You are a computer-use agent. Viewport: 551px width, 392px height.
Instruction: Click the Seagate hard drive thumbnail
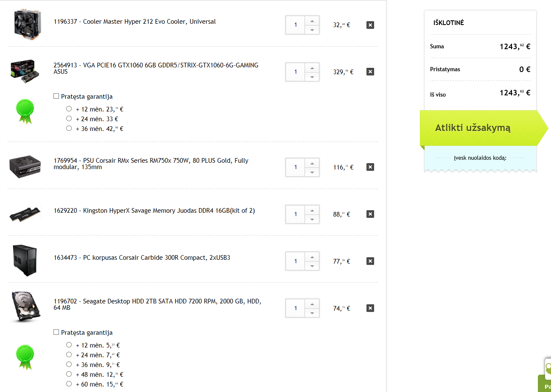click(25, 307)
